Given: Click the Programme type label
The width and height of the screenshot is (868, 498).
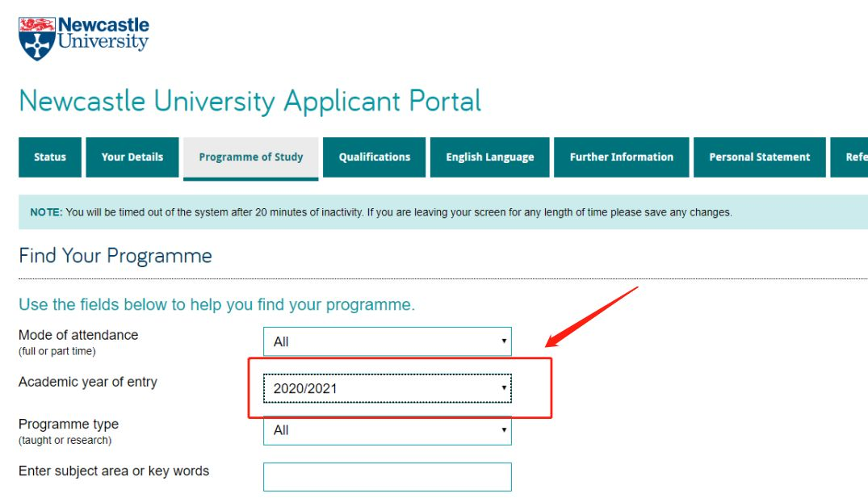Looking at the screenshot, I should click(69, 425).
